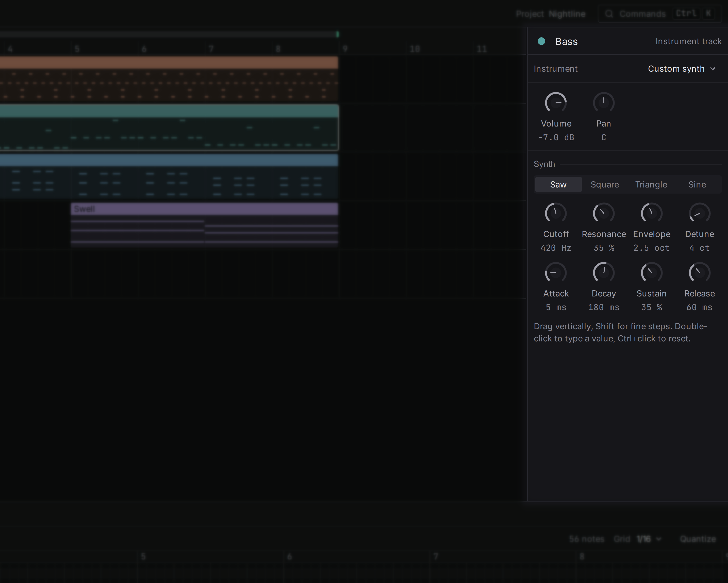Click the green loop end marker
The width and height of the screenshot is (728, 583).
click(x=338, y=34)
